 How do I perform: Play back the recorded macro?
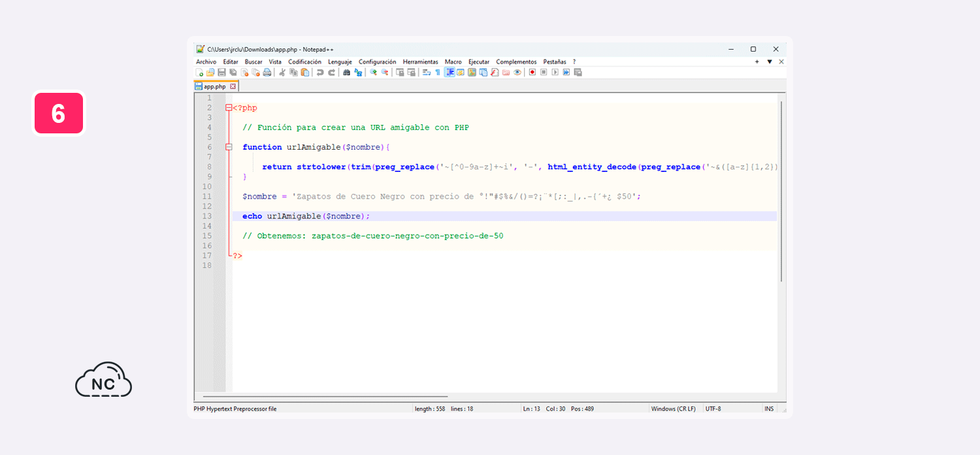555,73
